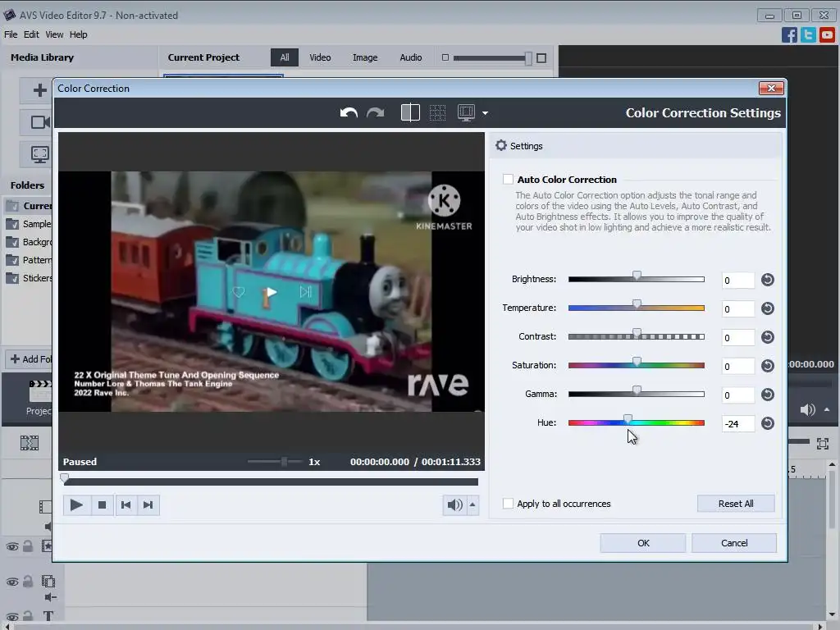Expand the preview volume slider arrow

click(472, 504)
